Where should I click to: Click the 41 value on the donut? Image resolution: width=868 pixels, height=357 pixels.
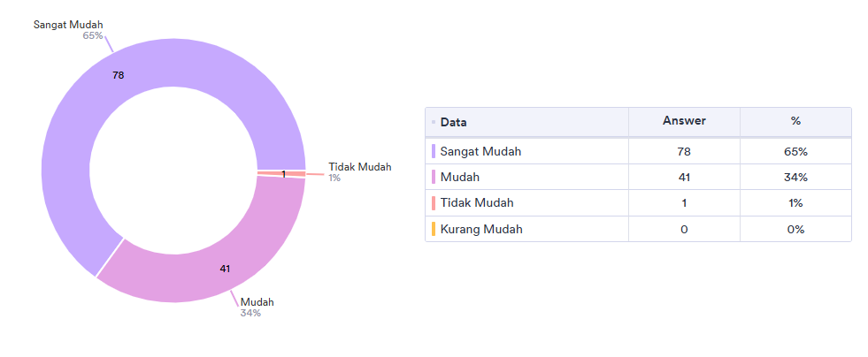[225, 268]
